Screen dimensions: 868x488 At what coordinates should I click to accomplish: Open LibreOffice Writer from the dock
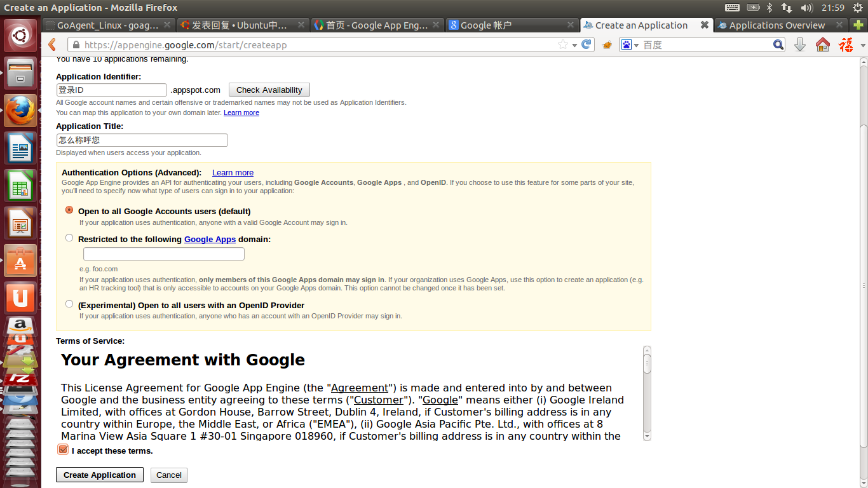coord(20,148)
